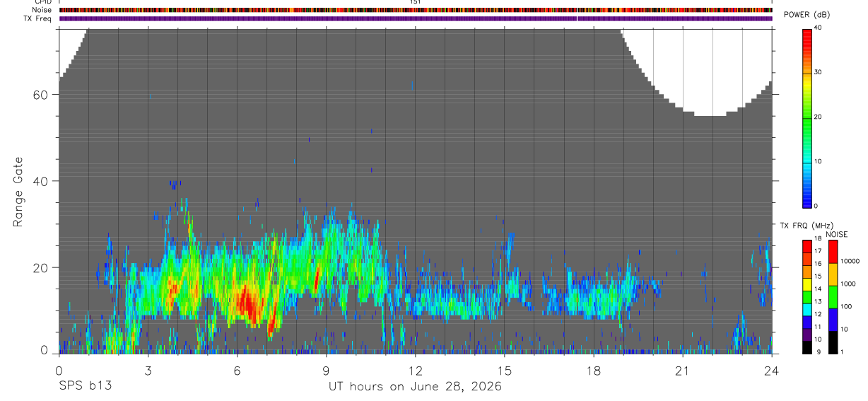Click the 40 value on POWER scale
This screenshot has width=868, height=401.
pyautogui.click(x=818, y=27)
